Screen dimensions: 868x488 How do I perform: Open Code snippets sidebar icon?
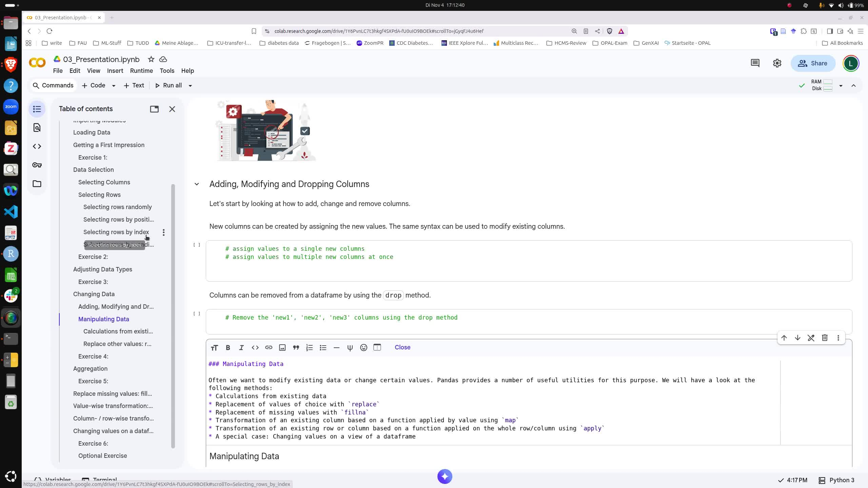pyautogui.click(x=37, y=146)
